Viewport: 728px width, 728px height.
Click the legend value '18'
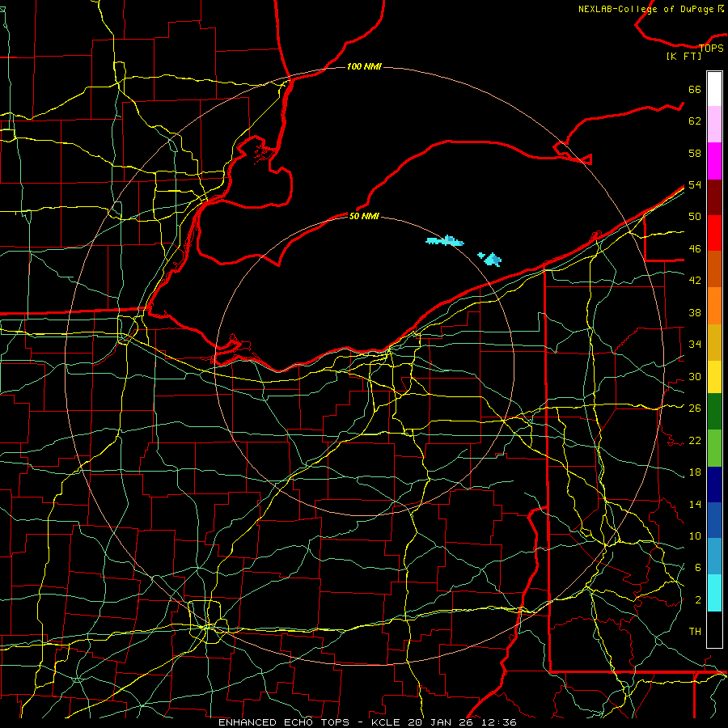(695, 472)
